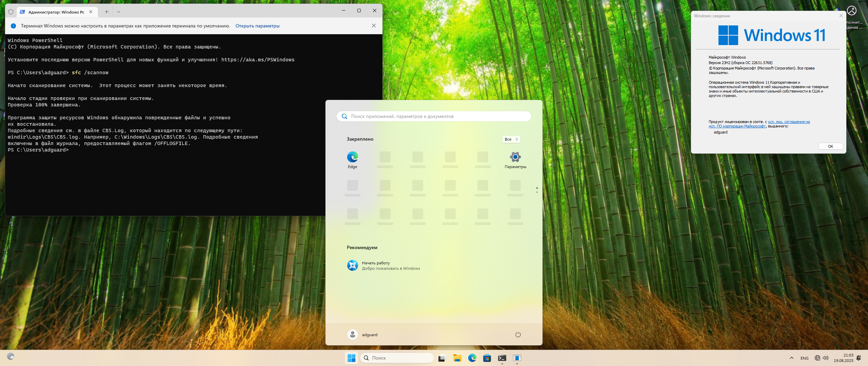Click the widgets icon at taskbar left
868x366 pixels.
11,357
